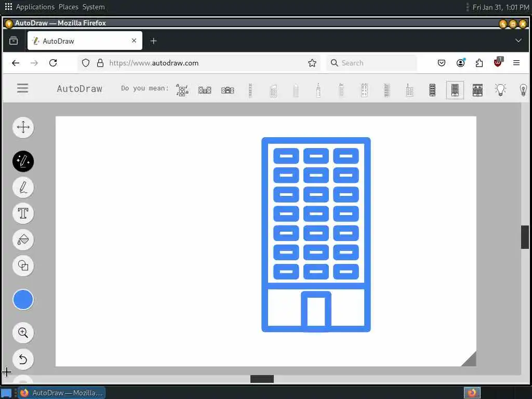Select the glowing lightbulb with rays suggestion

pyautogui.click(x=500, y=90)
